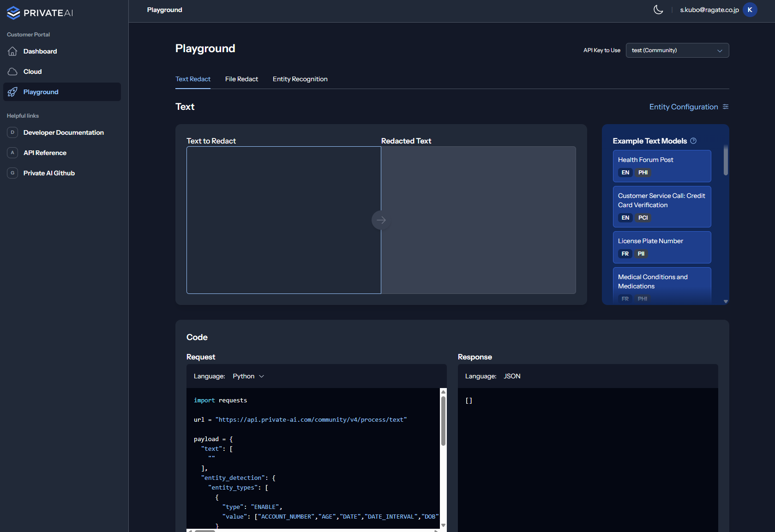Click the "entity_detection" line in request code
This screenshot has height=532, width=775.
[x=238, y=478]
